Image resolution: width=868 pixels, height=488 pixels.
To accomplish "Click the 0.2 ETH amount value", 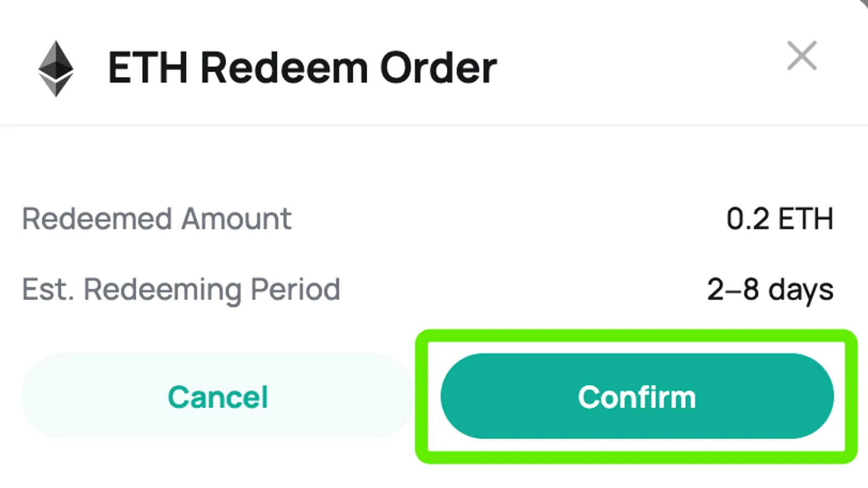I will [780, 219].
